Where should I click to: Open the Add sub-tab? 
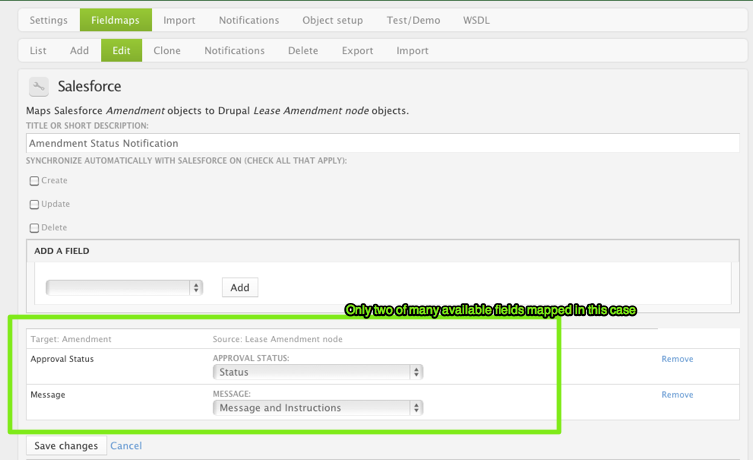tap(79, 50)
